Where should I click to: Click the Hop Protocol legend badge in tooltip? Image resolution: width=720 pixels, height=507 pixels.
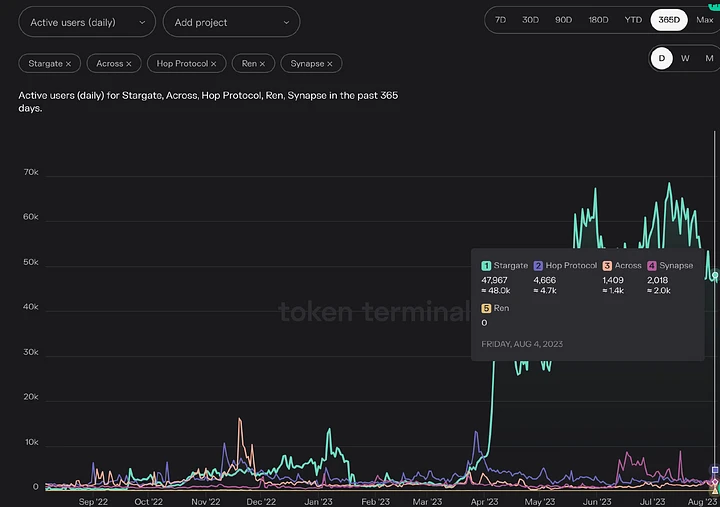pyautogui.click(x=539, y=266)
